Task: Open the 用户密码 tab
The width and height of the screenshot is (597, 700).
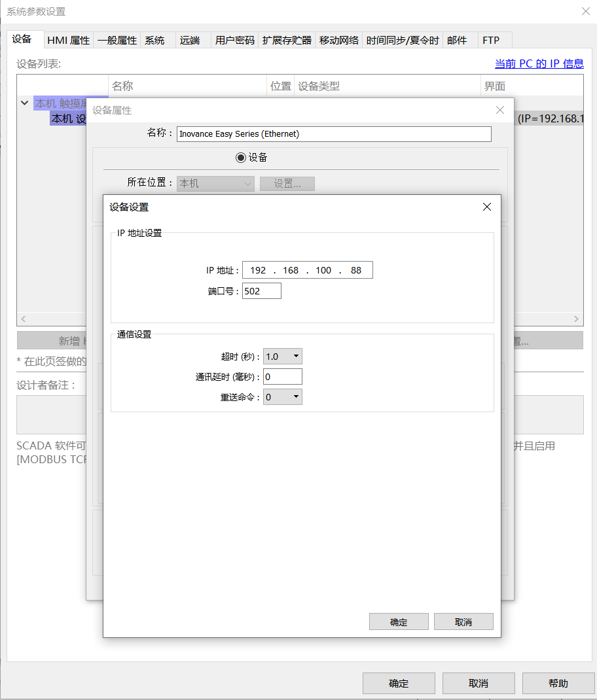Action: point(234,40)
